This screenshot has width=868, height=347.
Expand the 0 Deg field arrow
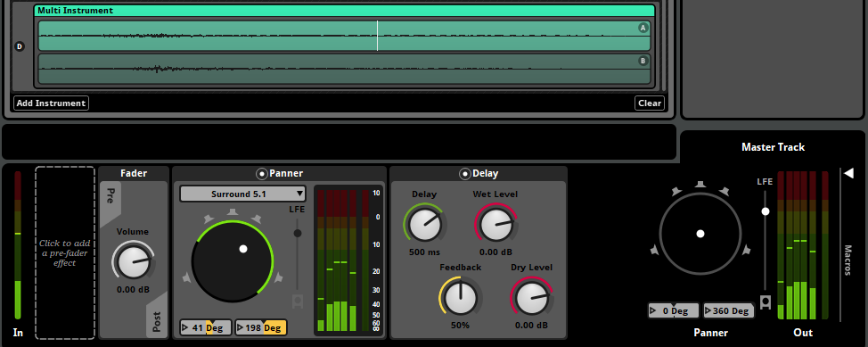[x=653, y=310]
